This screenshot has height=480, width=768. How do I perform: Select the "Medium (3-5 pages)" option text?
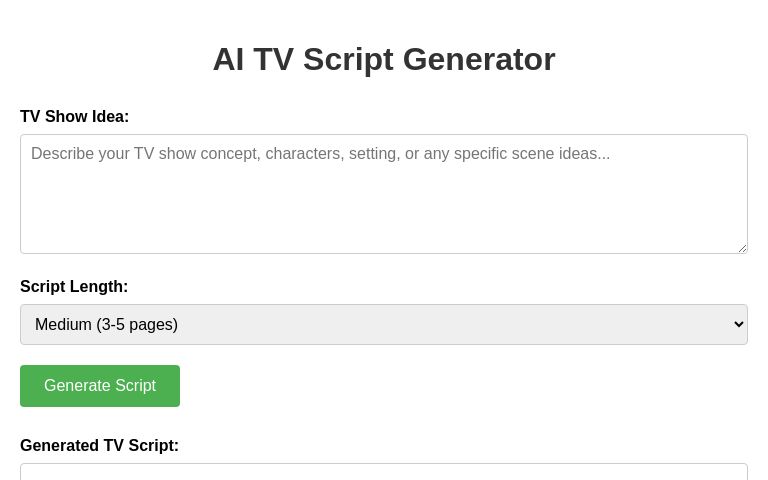106,325
